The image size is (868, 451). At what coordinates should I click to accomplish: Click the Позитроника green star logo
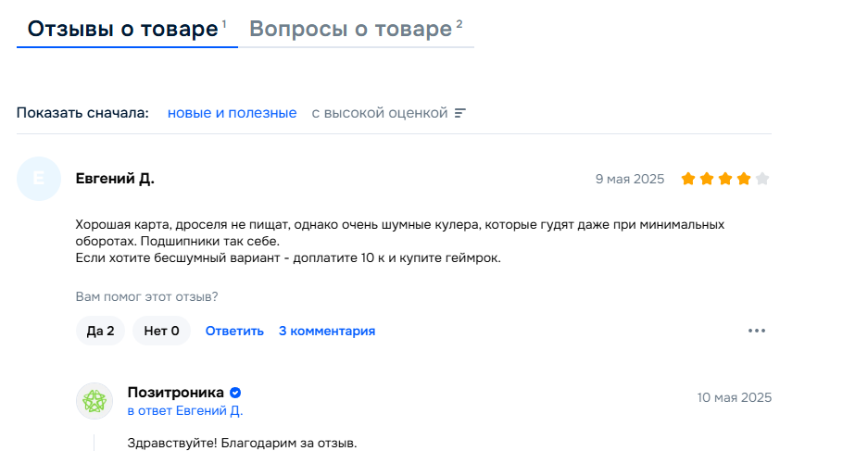click(x=94, y=401)
